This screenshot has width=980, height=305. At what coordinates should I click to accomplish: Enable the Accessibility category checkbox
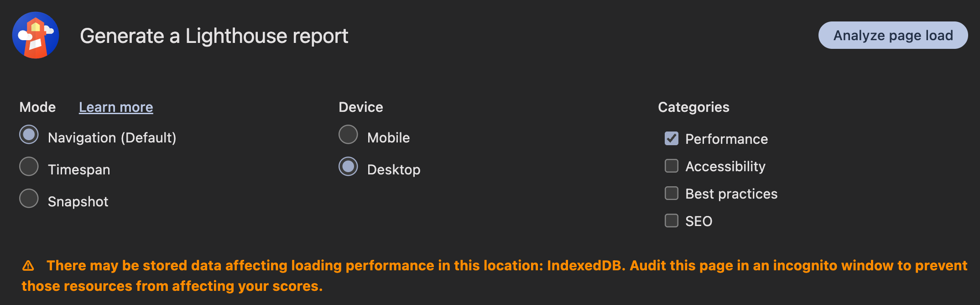coord(672,166)
